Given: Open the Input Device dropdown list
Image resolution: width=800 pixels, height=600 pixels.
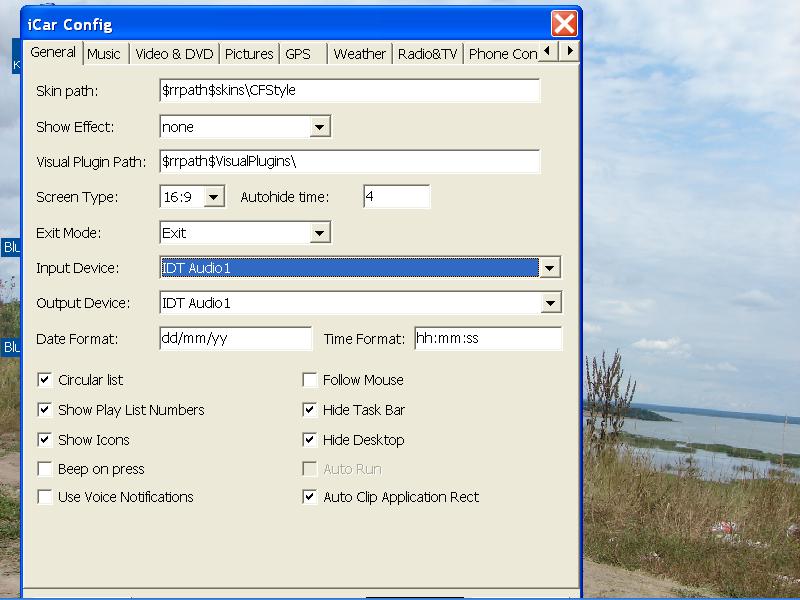Looking at the screenshot, I should point(550,268).
